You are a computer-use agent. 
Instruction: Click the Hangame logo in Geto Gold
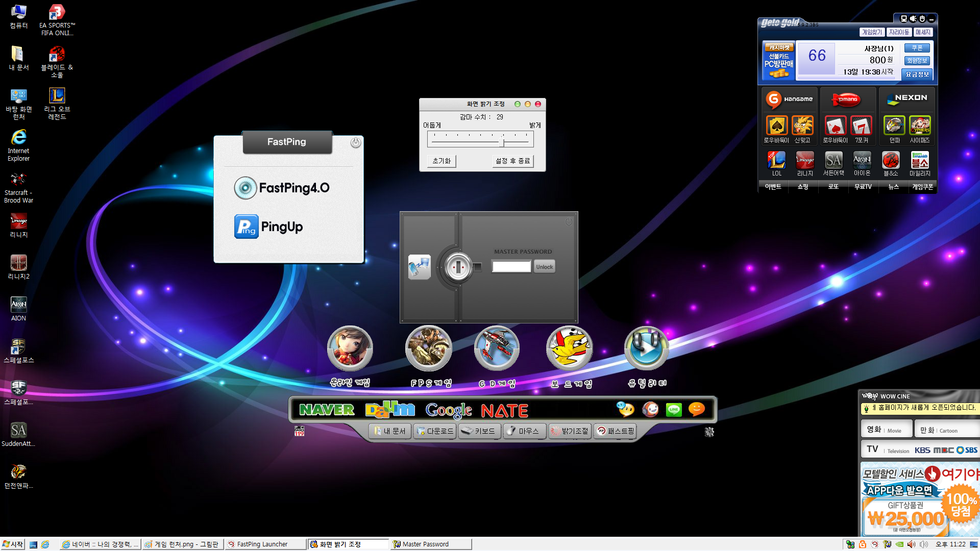(790, 99)
